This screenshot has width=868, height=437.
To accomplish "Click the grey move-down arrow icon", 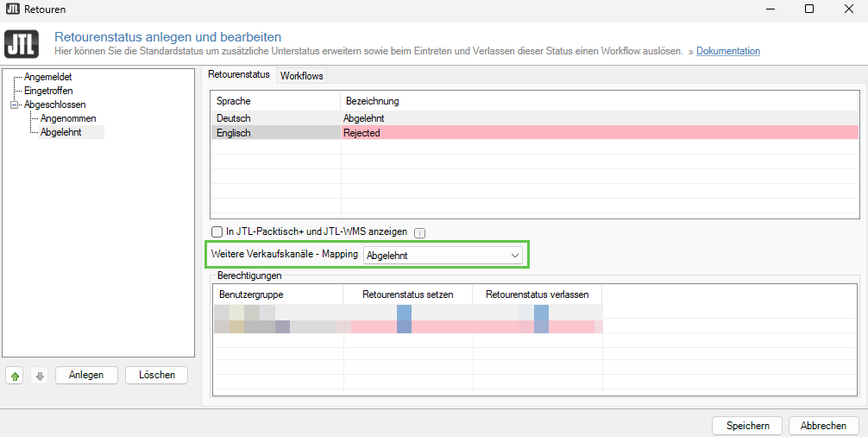I will [39, 376].
